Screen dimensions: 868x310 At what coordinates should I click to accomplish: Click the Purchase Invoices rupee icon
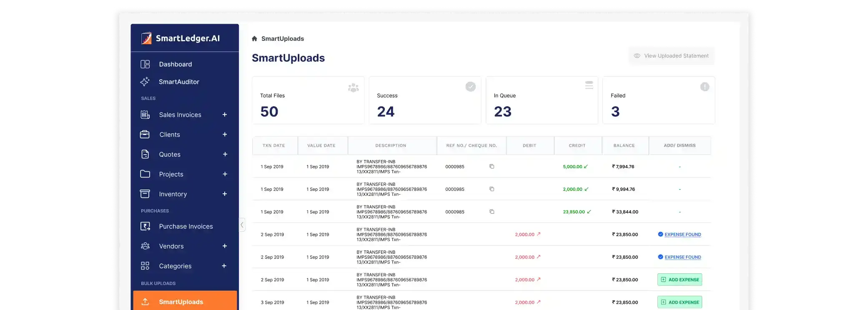click(145, 226)
